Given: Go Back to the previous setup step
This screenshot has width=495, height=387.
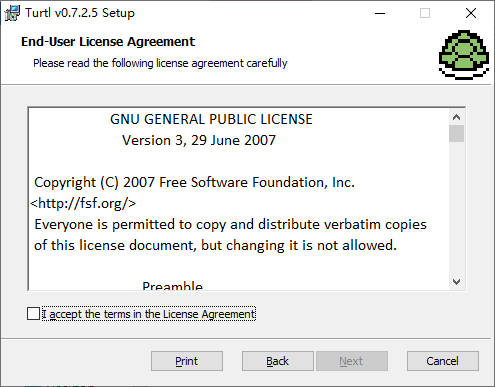Looking at the screenshot, I should (x=277, y=361).
